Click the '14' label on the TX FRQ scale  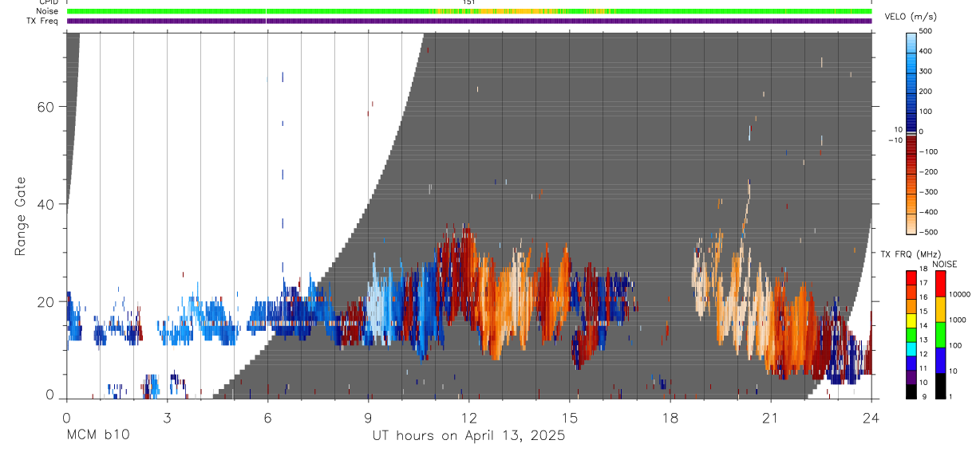click(923, 326)
